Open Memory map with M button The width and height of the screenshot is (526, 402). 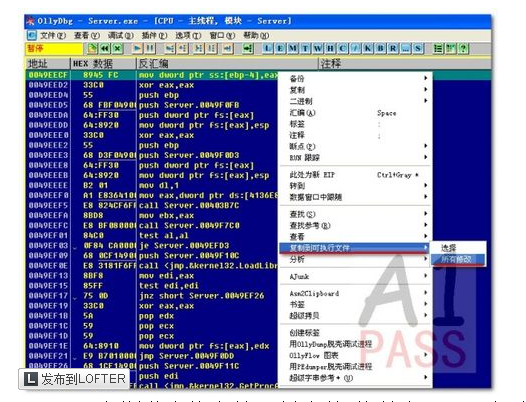tap(293, 49)
